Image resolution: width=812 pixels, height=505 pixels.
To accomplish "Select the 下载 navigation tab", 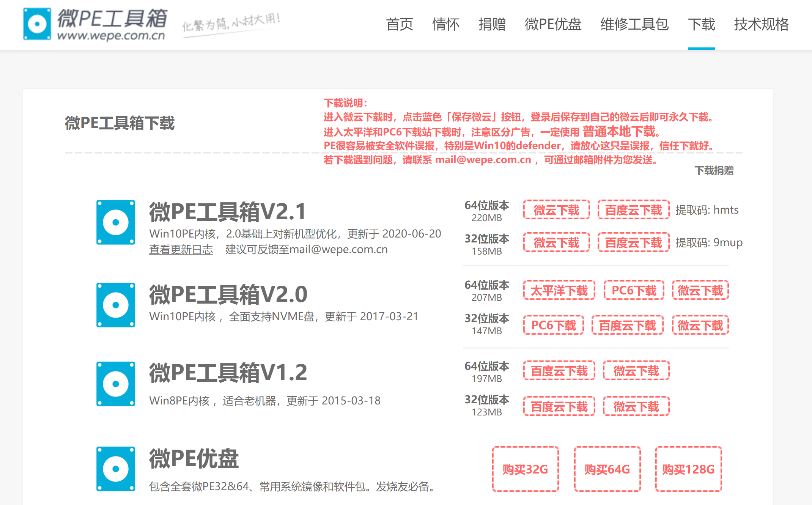I will pos(702,24).
